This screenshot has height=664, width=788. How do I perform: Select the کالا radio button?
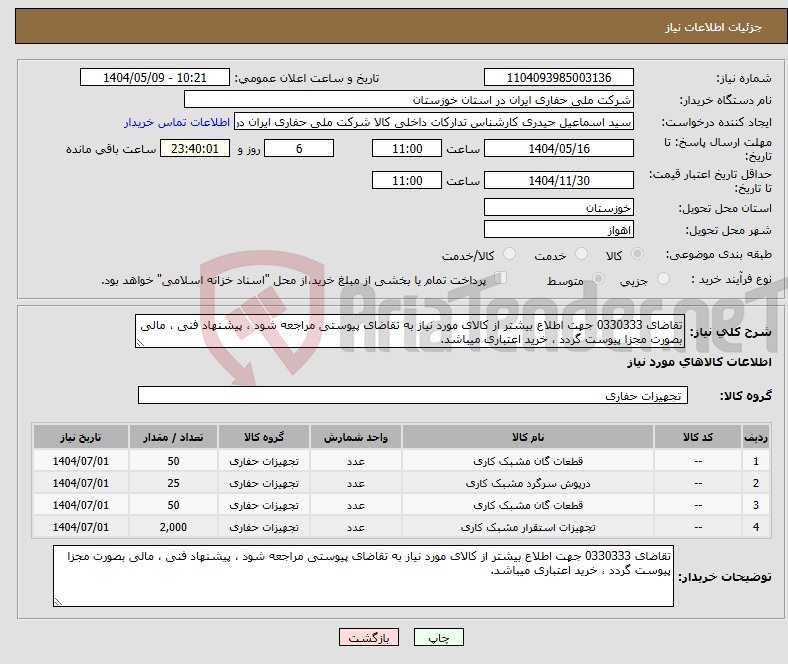tap(637, 254)
